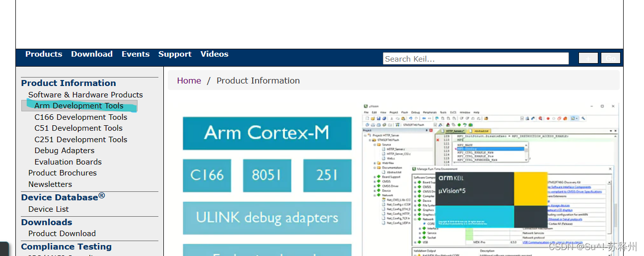644x256 pixels.
Task: Click the ULINK debug adapters tile
Action: tap(267, 218)
